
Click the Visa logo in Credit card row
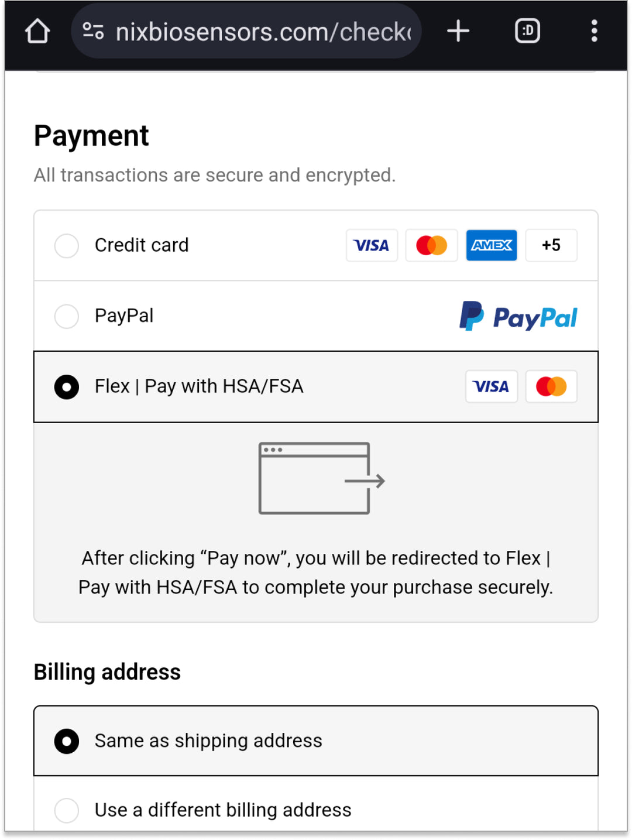pos(372,245)
